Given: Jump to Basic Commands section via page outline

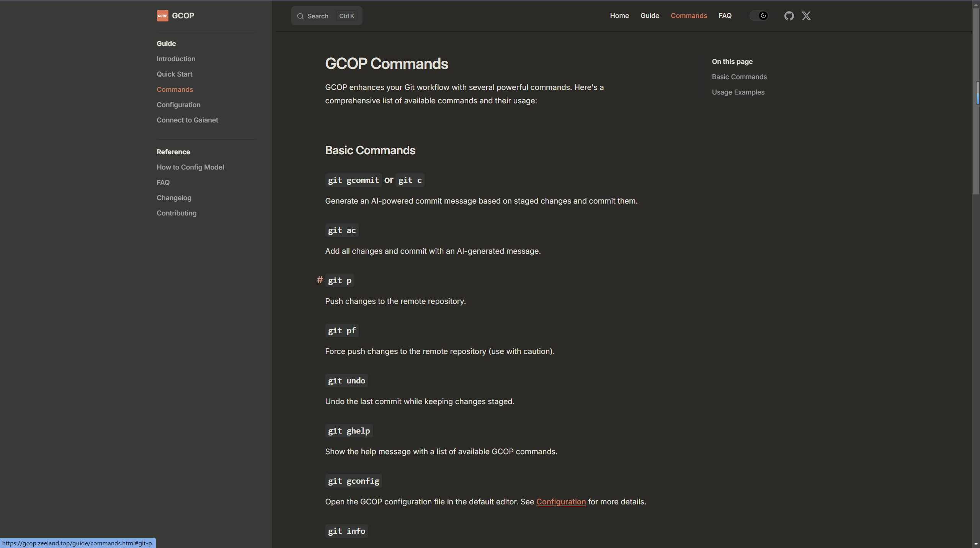Looking at the screenshot, I should coord(739,77).
